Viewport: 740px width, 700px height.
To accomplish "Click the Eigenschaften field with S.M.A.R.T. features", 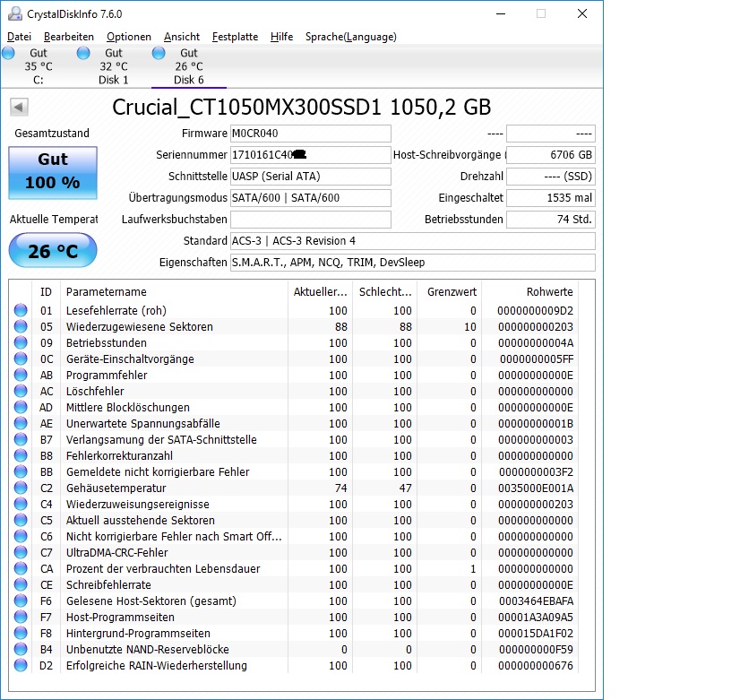I will (x=413, y=262).
